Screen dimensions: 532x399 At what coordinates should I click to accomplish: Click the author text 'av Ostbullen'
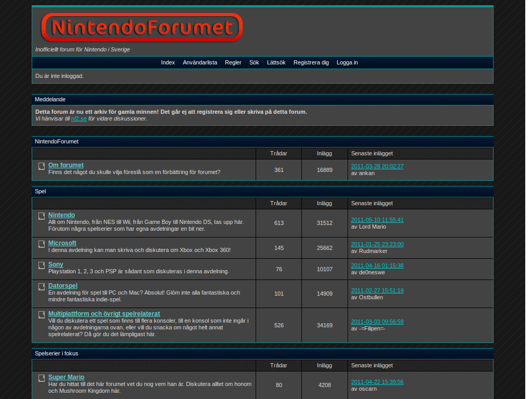tap(367, 297)
